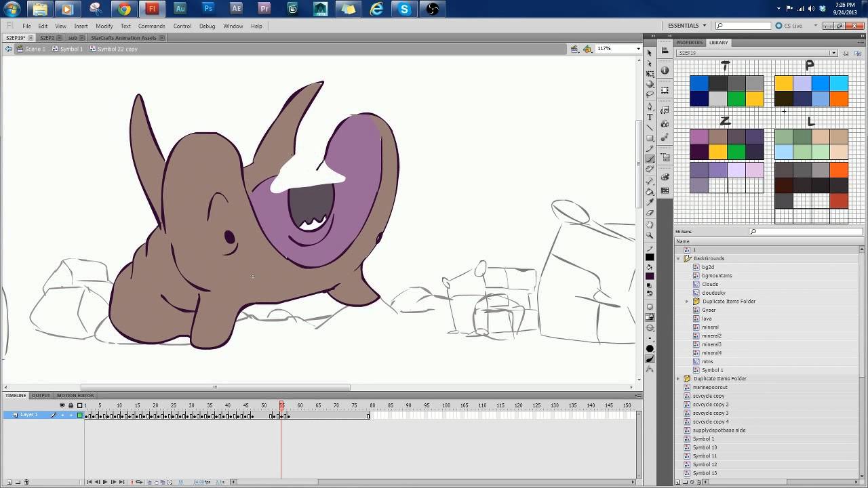Viewport: 868px width, 488px height.
Task: Select the Lasso tool
Action: tap(650, 94)
